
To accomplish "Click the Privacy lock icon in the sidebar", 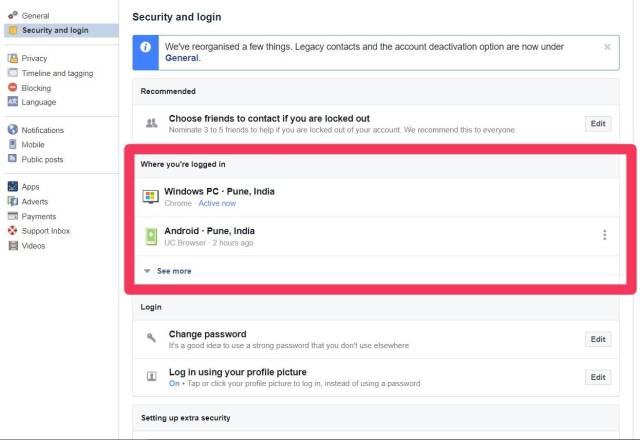I will point(13,58).
